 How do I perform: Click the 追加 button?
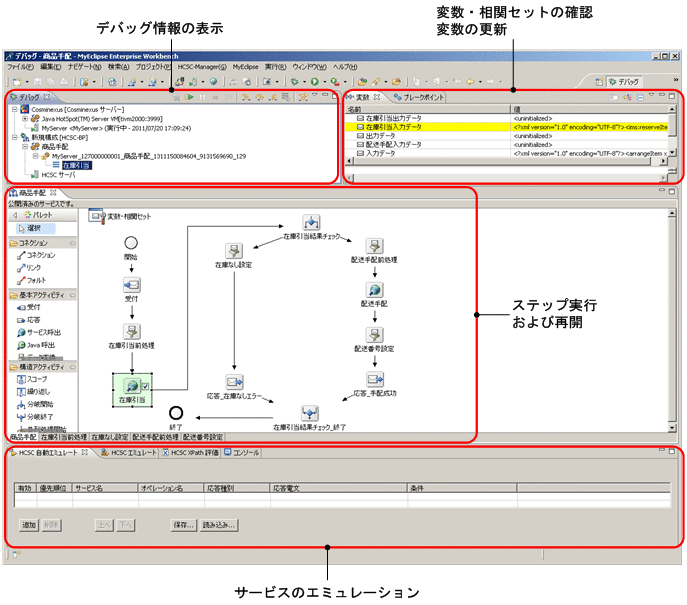pyautogui.click(x=29, y=524)
